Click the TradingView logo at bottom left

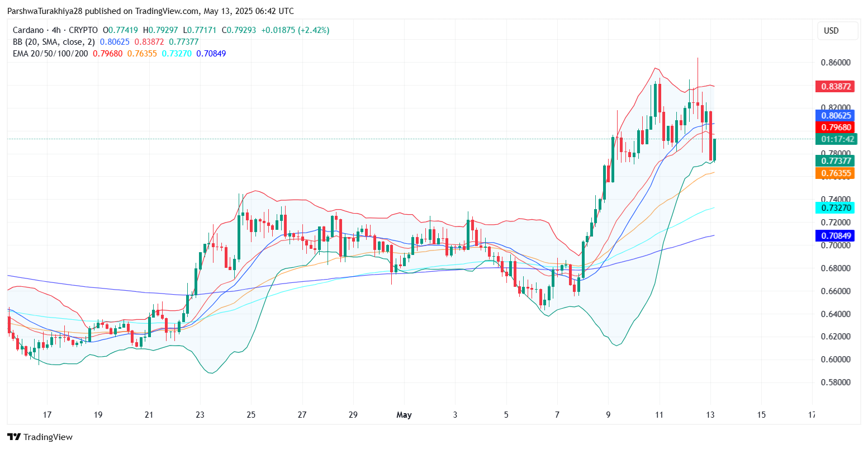point(15,437)
